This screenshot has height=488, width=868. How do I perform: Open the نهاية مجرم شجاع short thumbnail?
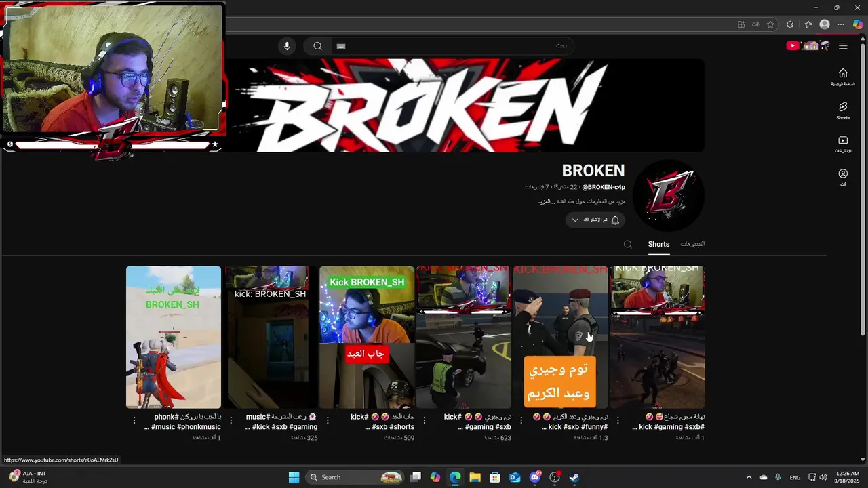pos(657,337)
